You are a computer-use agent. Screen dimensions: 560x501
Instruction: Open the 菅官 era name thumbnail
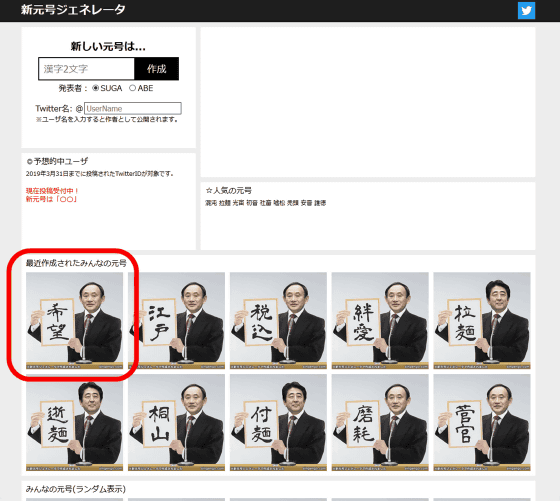click(x=482, y=422)
